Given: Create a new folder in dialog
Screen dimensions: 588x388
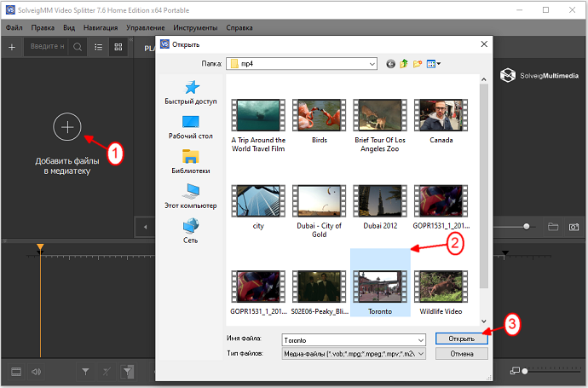Looking at the screenshot, I should tap(418, 64).
